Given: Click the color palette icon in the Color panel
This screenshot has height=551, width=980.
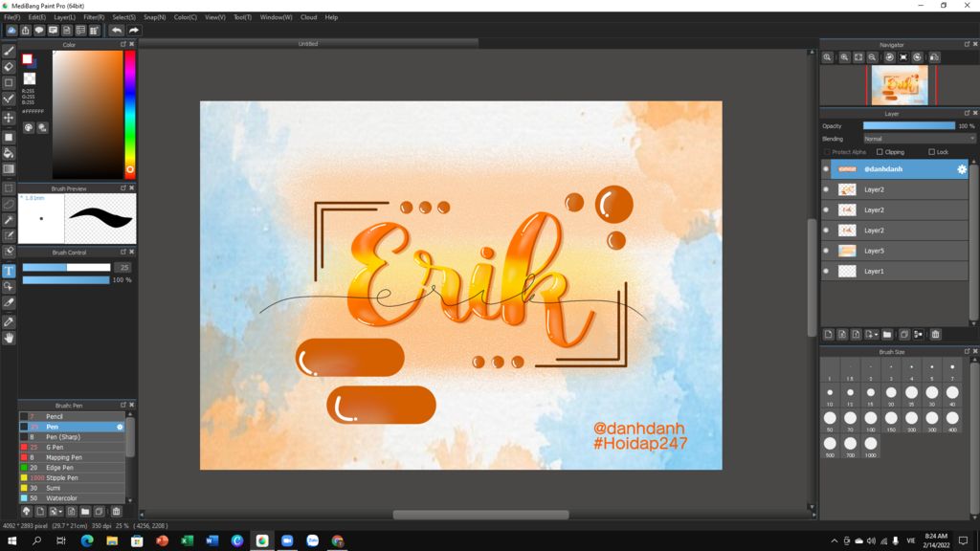Looking at the screenshot, I should (x=29, y=128).
